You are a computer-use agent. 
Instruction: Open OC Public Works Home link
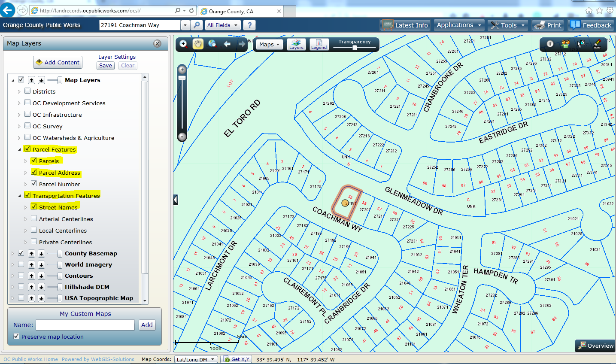[x=31, y=359]
